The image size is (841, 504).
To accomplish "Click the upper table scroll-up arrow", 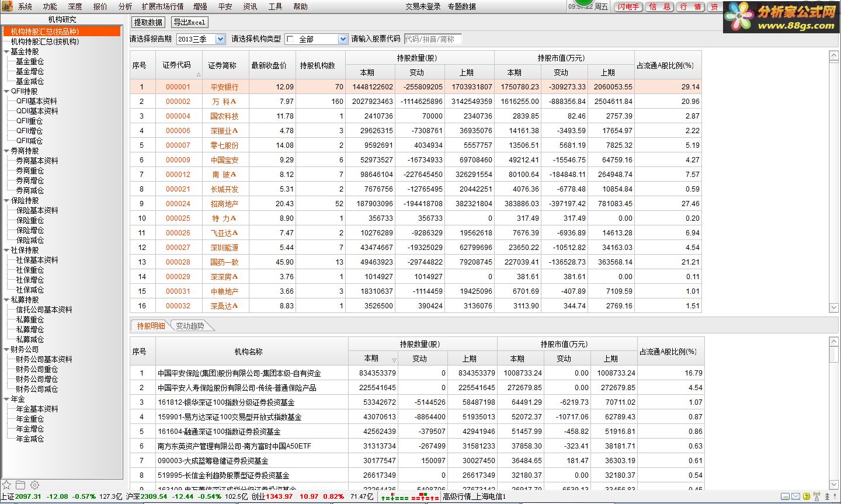I will 833,55.
